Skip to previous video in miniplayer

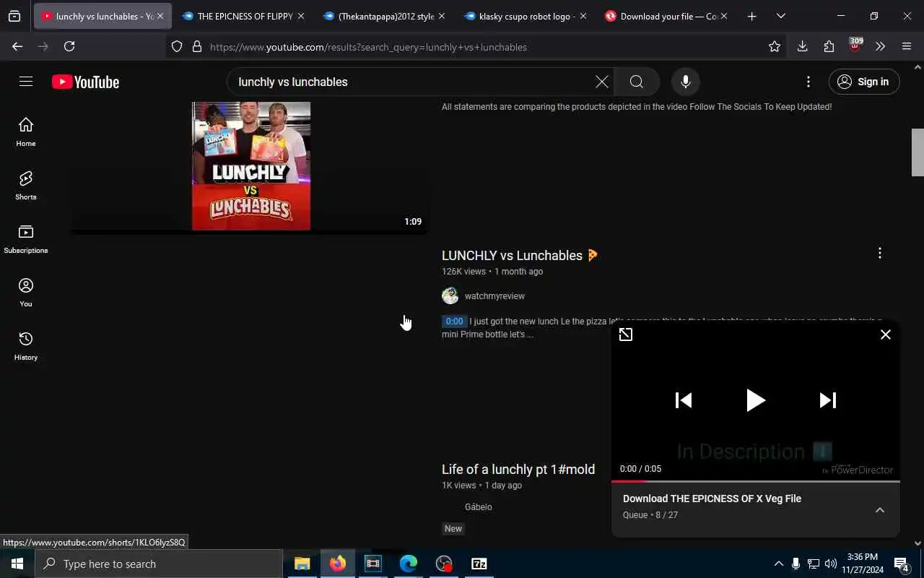684,400
